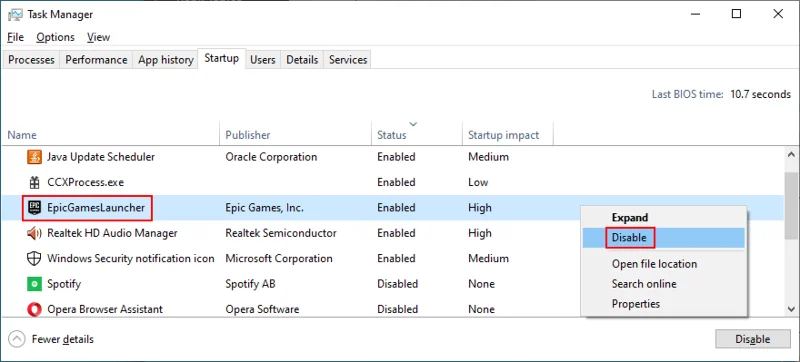This screenshot has width=800, height=362.
Task: Click the Java Update Scheduler icon
Action: pyautogui.click(x=34, y=157)
